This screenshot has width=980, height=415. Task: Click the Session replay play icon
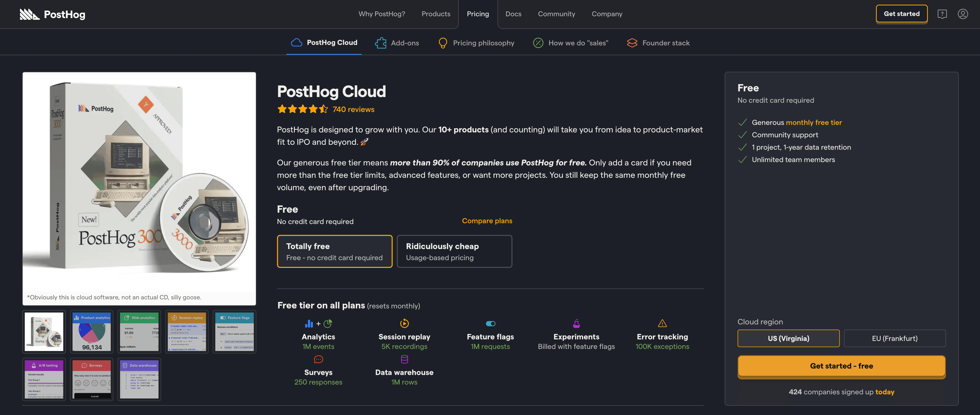click(x=404, y=323)
